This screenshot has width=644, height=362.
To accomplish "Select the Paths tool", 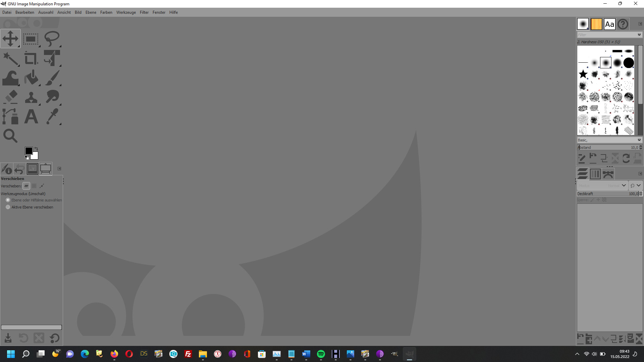I will [x=10, y=117].
